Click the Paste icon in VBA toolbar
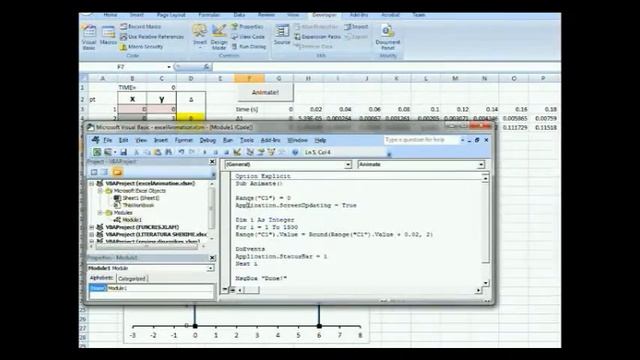 coord(157,152)
